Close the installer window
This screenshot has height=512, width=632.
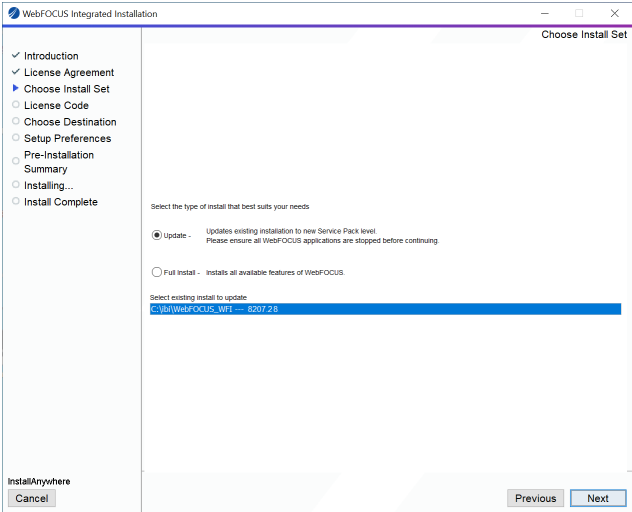click(x=615, y=13)
